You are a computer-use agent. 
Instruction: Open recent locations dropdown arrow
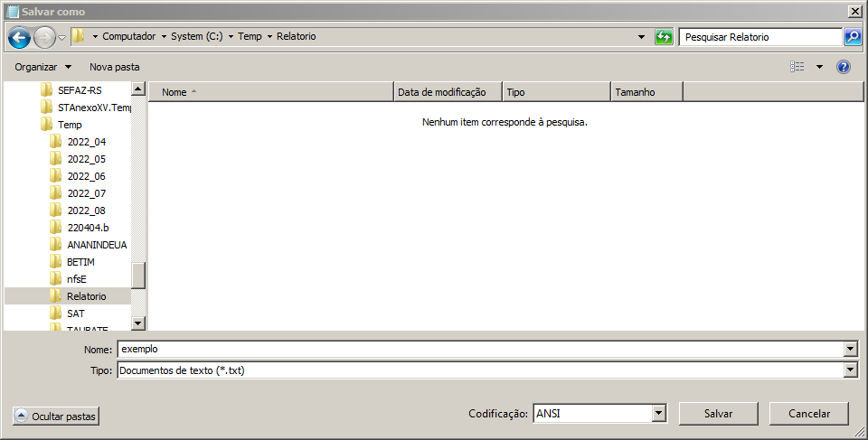coord(62,38)
